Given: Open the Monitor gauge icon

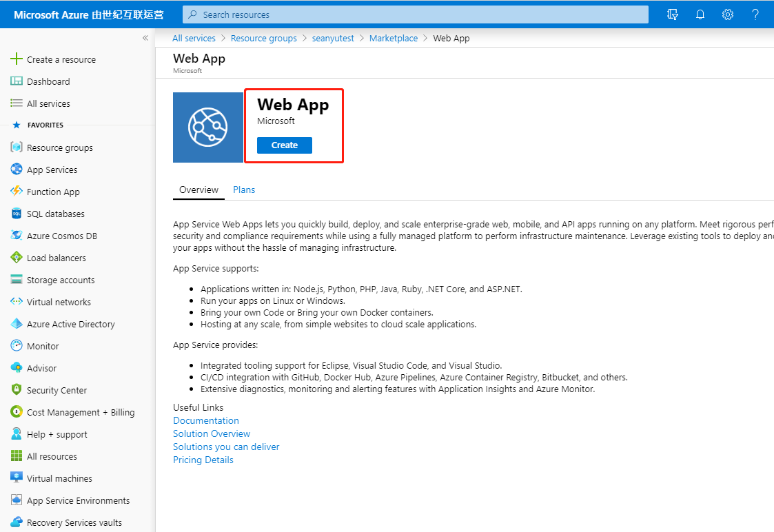Looking at the screenshot, I should tap(17, 345).
